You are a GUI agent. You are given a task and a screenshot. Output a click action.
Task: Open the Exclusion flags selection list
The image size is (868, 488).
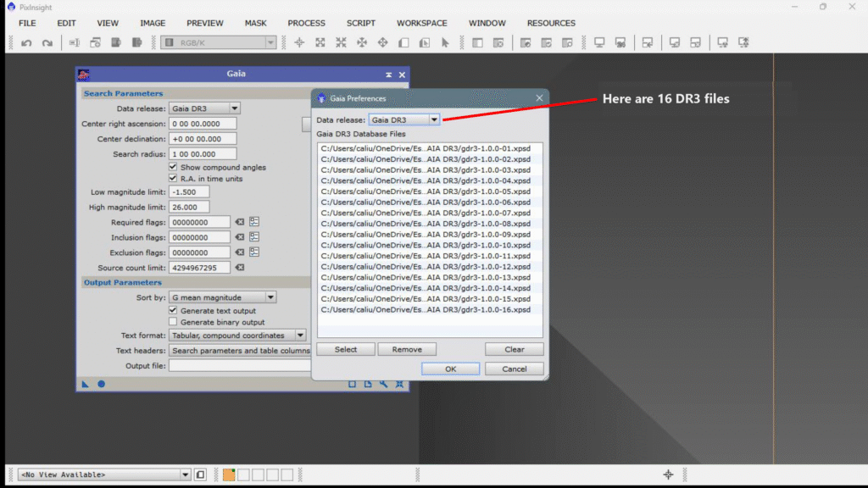tap(254, 252)
